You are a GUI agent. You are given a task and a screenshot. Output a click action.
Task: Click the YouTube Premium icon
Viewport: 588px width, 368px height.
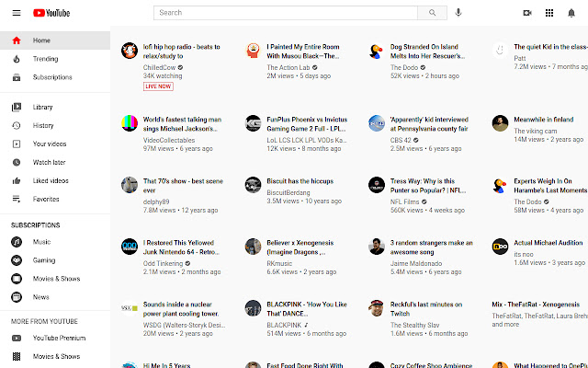(x=17, y=338)
